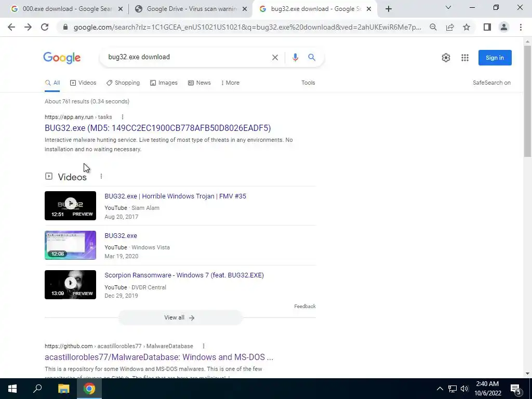Open Google quick settings gear
The width and height of the screenshot is (532, 399).
click(446, 58)
